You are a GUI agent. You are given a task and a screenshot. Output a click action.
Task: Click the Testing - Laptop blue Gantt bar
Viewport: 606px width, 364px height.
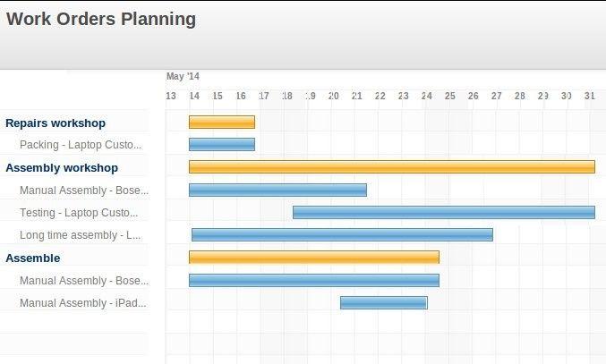(444, 212)
